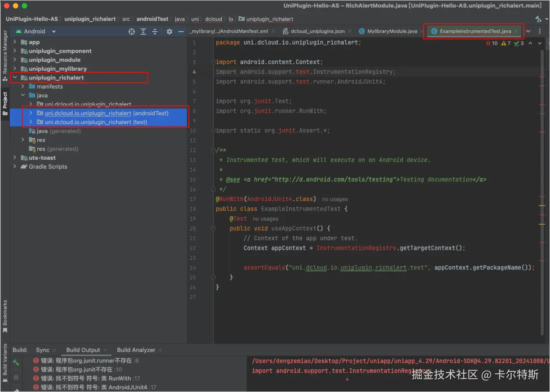Select ExampleInstrumentedTest.java tab

pos(475,31)
